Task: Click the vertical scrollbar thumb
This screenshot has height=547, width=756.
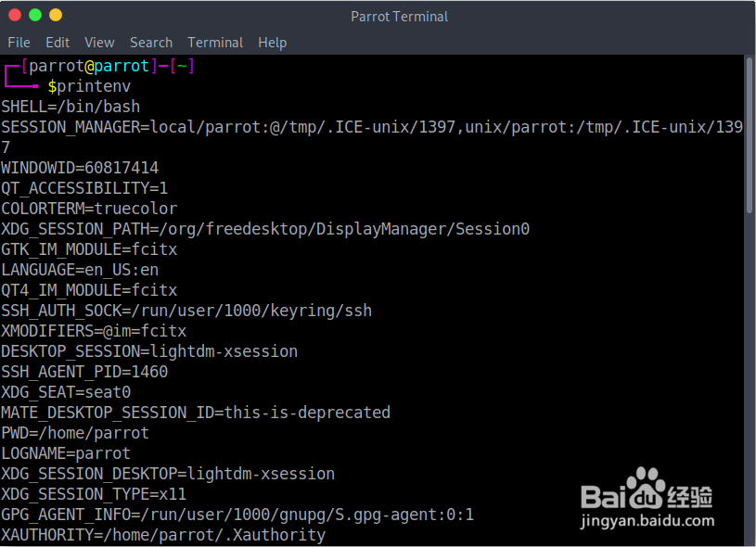Action: [x=750, y=134]
